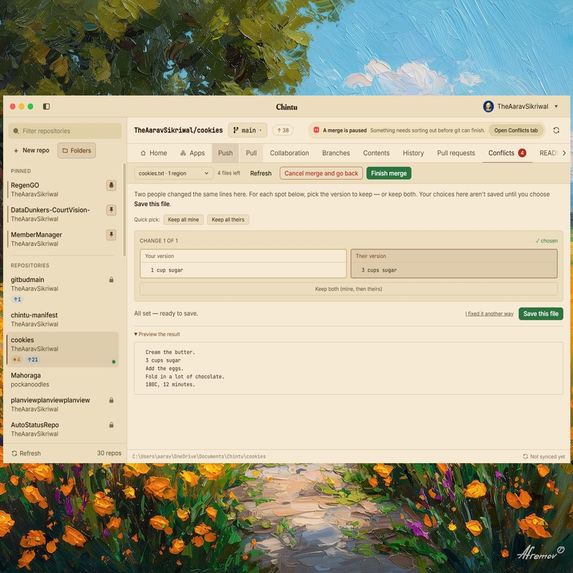Open the History tab
This screenshot has height=573, width=573.
click(x=413, y=153)
